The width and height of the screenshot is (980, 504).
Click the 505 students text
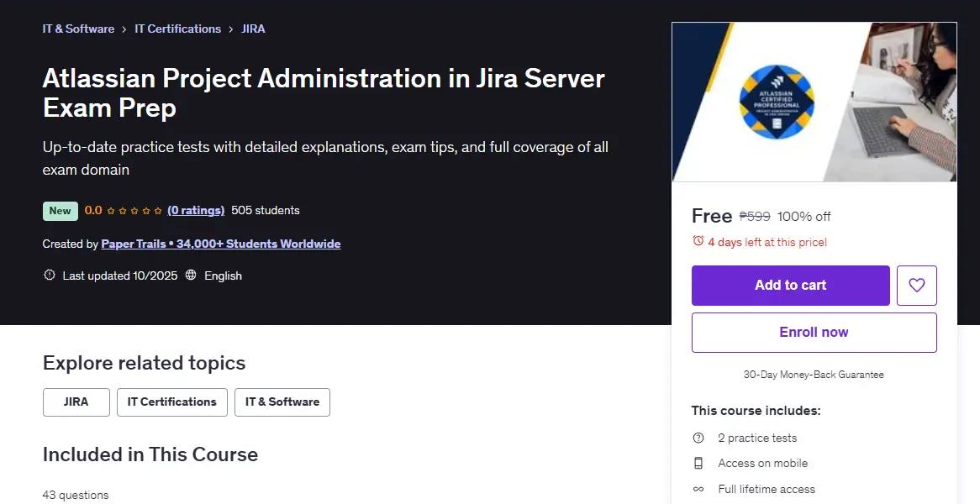click(x=266, y=211)
